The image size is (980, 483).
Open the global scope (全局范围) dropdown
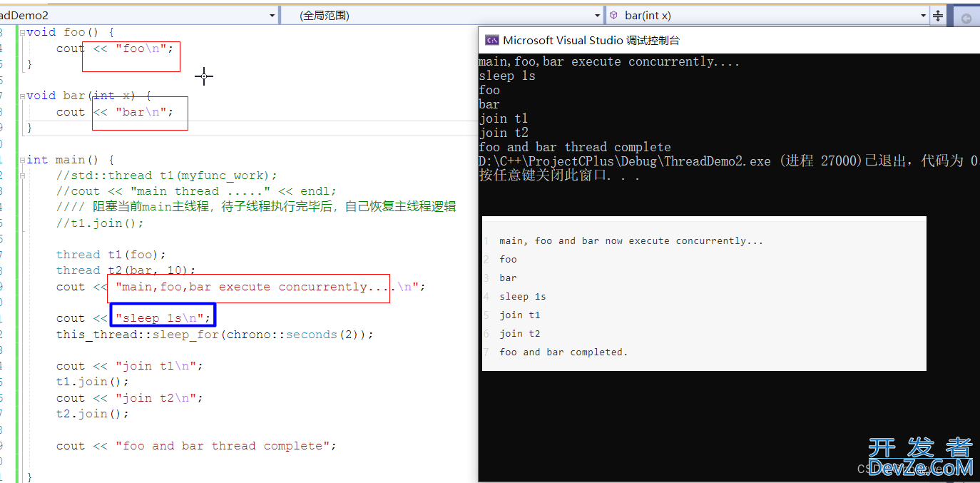pyautogui.click(x=598, y=15)
